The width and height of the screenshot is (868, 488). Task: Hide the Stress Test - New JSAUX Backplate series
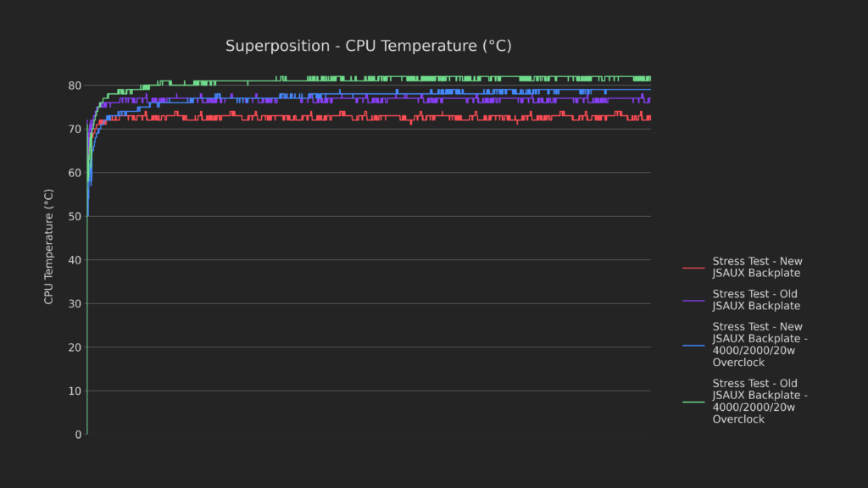click(757, 267)
